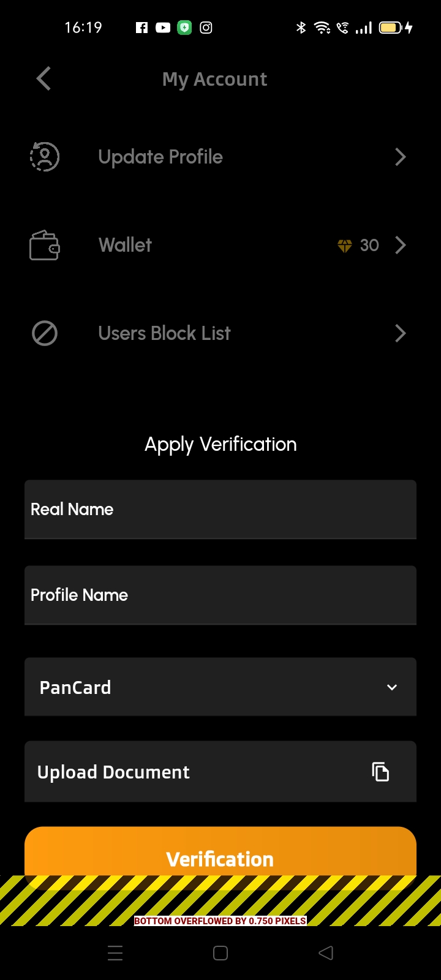
Task: Click the Profile Name text field
Action: tap(221, 595)
